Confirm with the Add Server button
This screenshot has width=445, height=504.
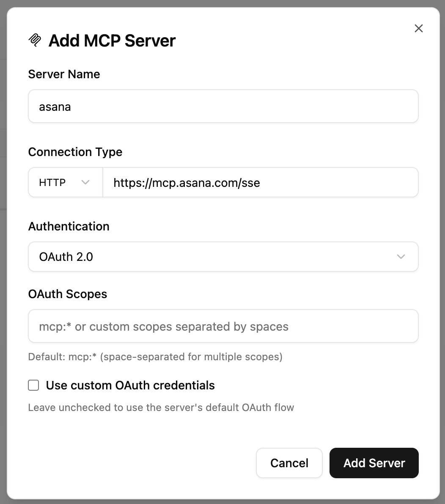[374, 463]
